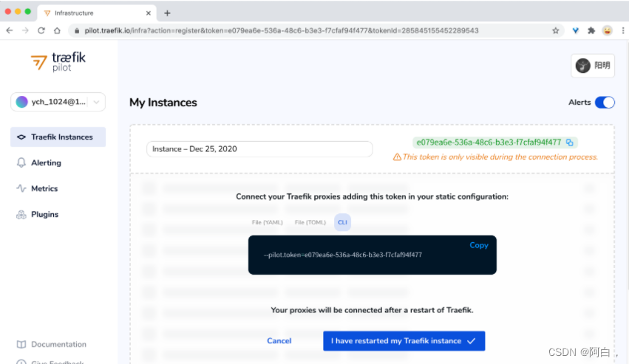Switch to File (TOML) tab

[x=310, y=222]
